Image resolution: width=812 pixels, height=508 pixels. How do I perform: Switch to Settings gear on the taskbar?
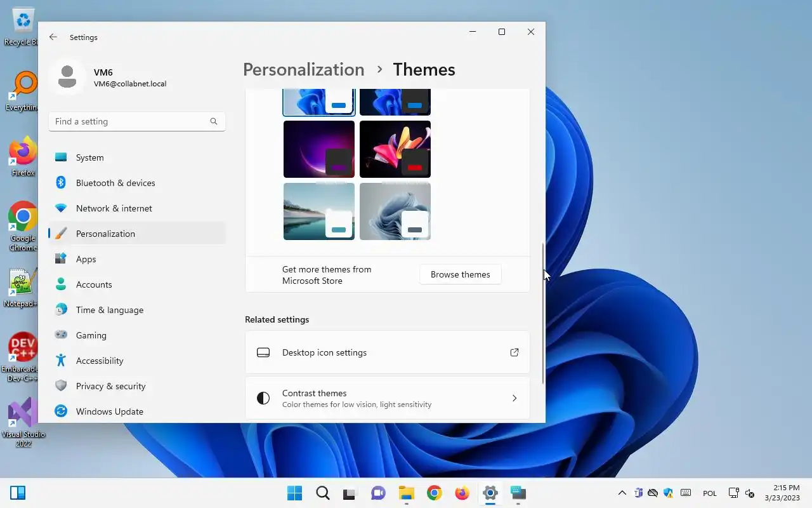pyautogui.click(x=490, y=493)
